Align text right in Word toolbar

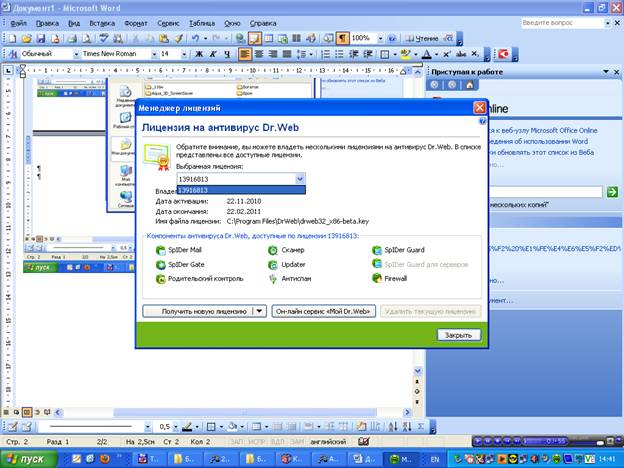273,54
